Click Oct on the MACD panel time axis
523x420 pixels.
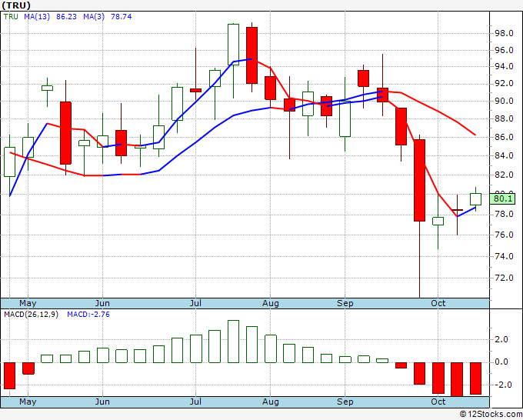(438, 402)
